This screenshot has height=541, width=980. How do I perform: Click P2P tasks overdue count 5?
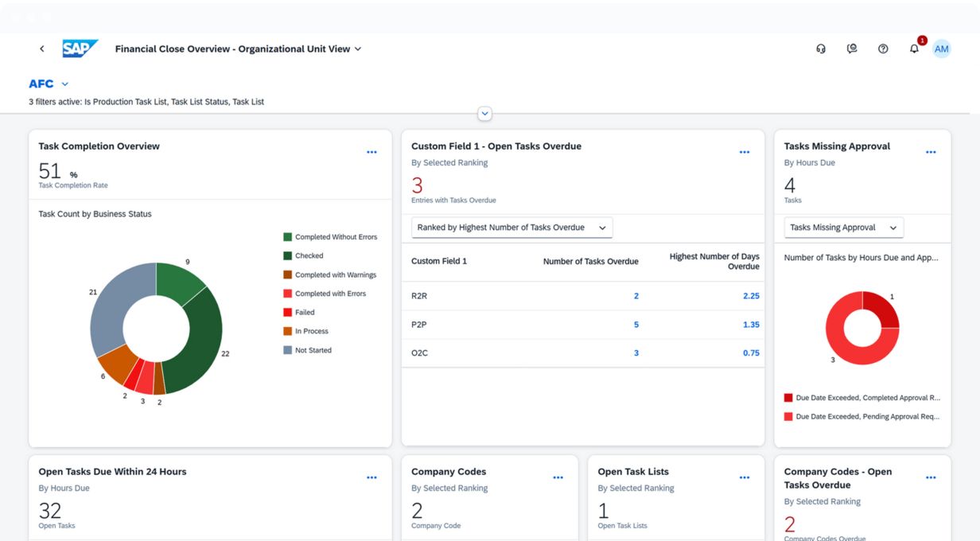pyautogui.click(x=636, y=325)
